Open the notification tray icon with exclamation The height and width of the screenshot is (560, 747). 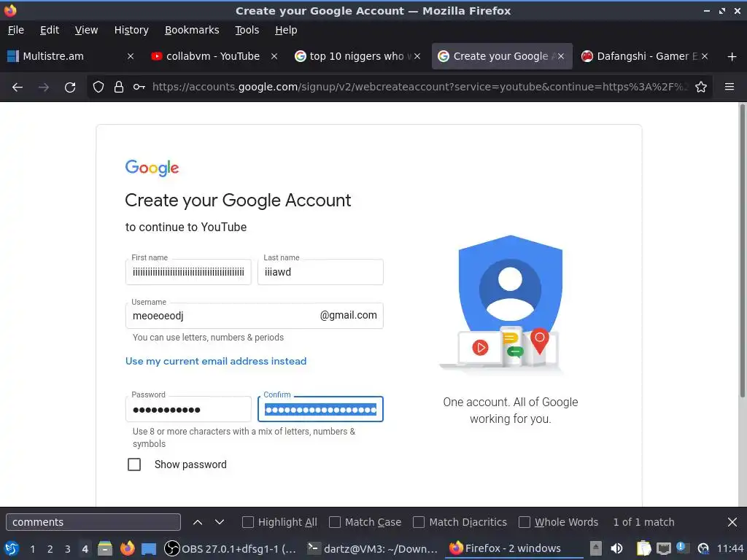(x=683, y=548)
